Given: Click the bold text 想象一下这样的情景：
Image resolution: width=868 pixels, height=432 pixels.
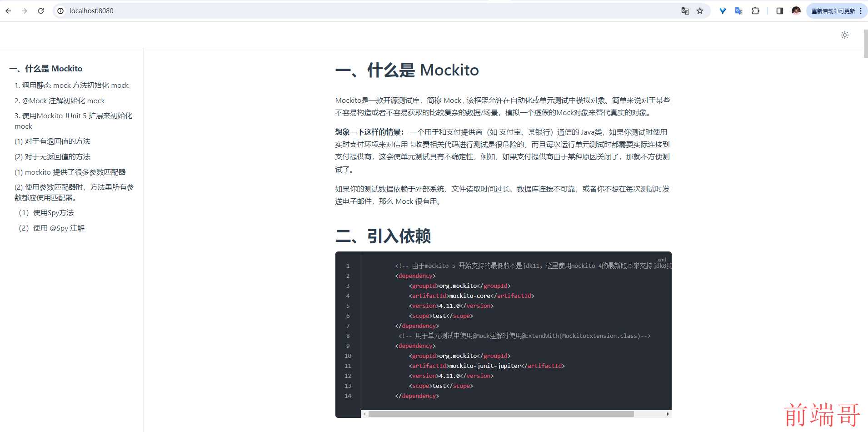Looking at the screenshot, I should [369, 132].
